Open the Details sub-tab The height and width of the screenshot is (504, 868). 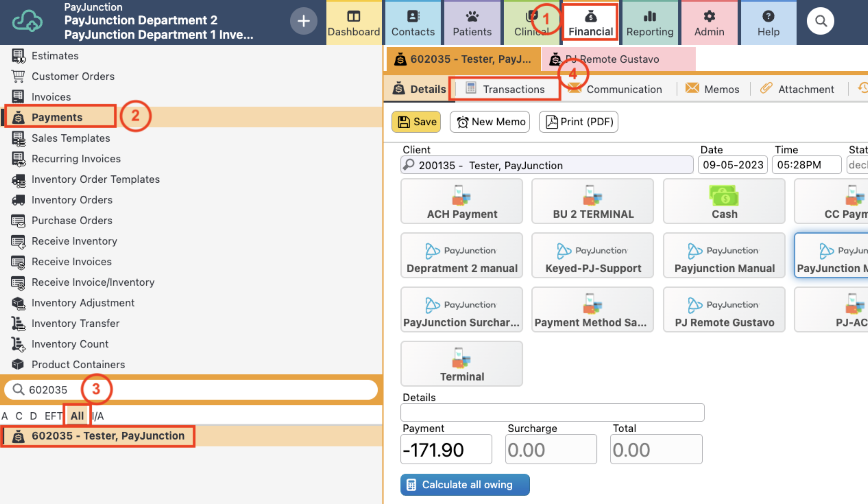(419, 89)
